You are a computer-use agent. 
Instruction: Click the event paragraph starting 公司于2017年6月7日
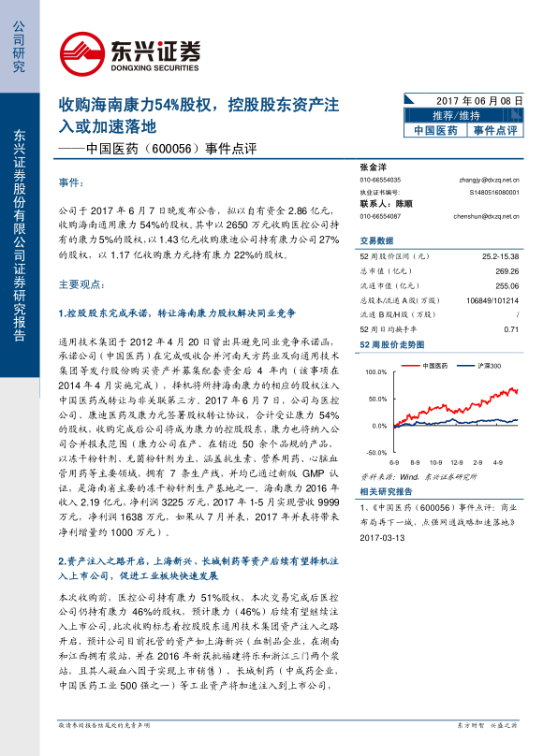(198, 233)
